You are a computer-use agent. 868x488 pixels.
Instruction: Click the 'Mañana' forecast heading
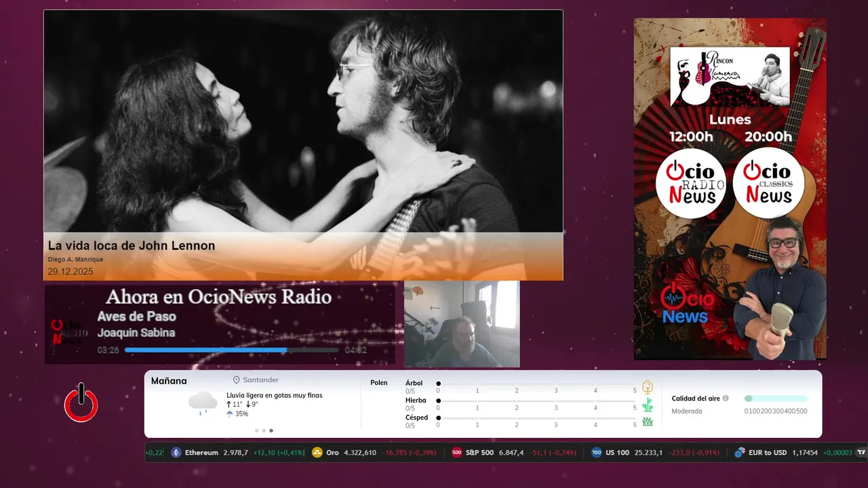tap(169, 381)
